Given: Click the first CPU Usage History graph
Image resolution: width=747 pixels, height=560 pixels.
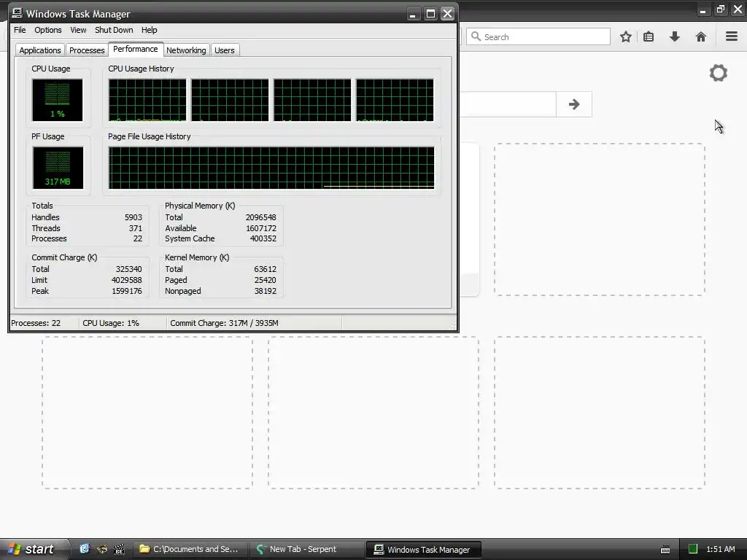Looking at the screenshot, I should [x=147, y=100].
